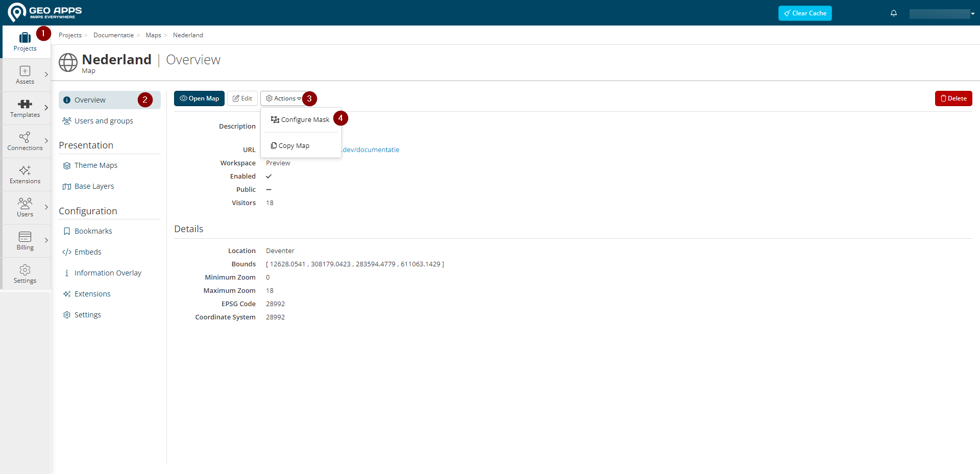Open the Connections sidebar section
The width and height of the screenshot is (980, 474).
click(24, 141)
